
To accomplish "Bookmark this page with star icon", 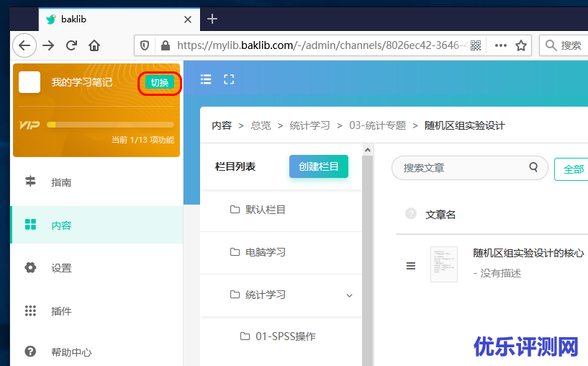I will [x=521, y=45].
